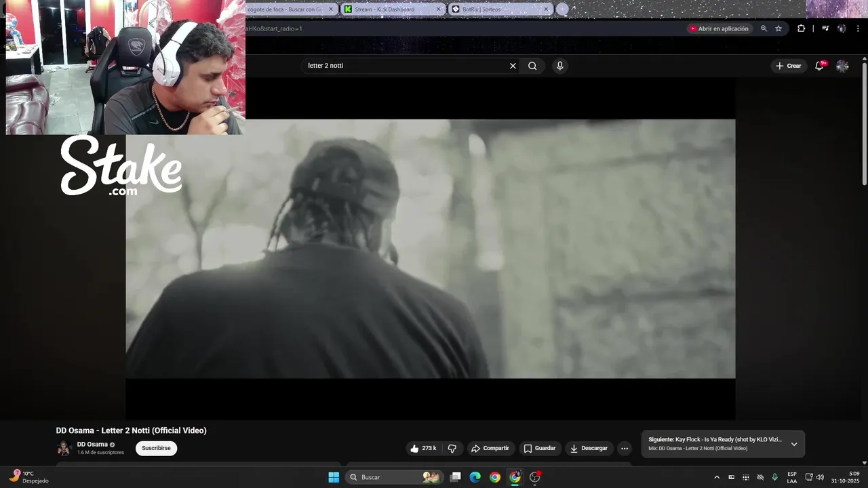Image resolution: width=868 pixels, height=488 pixels.
Task: Open the YouTube account avatar menu
Action: pos(842,66)
